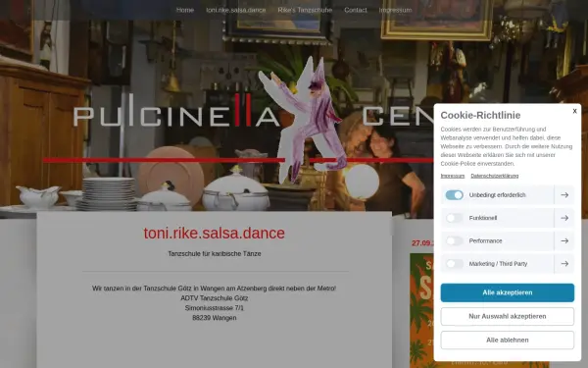Click the Performance label text
Screen dimensions: 588x368
point(485,240)
